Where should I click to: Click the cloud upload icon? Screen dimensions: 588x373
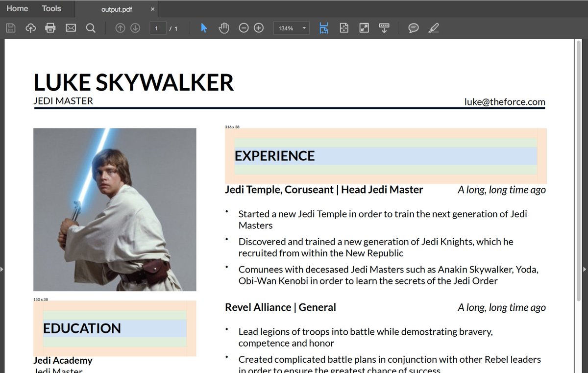30,28
